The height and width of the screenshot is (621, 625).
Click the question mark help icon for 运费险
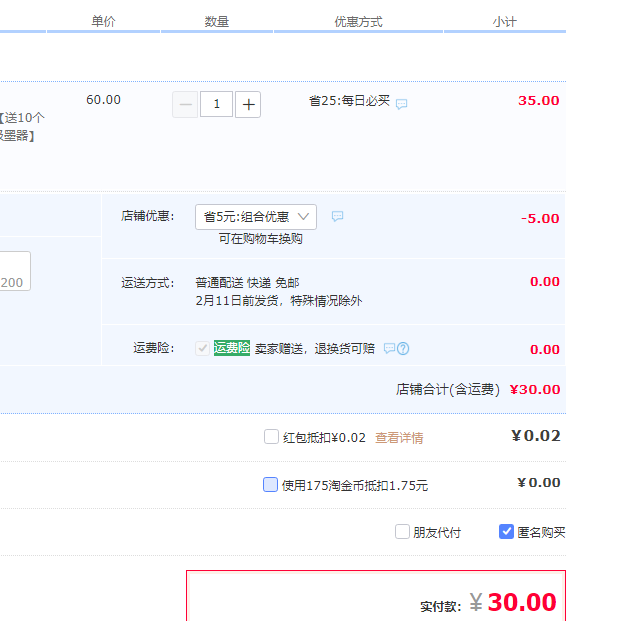point(403,349)
